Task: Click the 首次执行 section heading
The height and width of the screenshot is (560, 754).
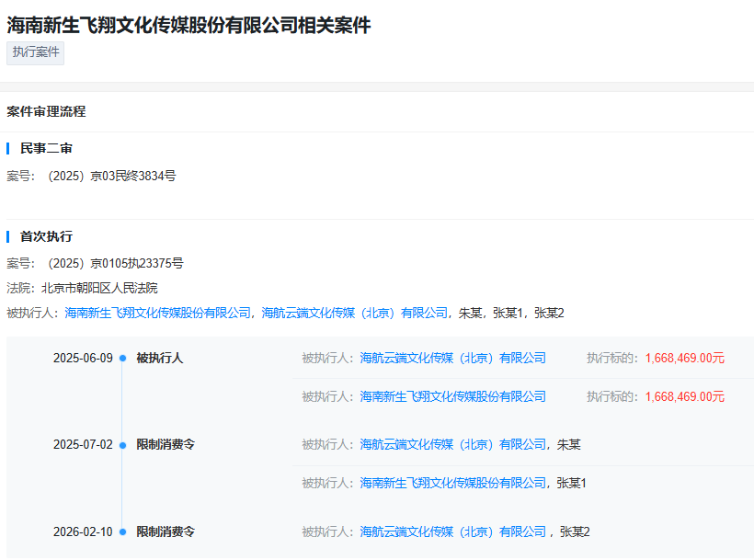Action: [x=46, y=236]
